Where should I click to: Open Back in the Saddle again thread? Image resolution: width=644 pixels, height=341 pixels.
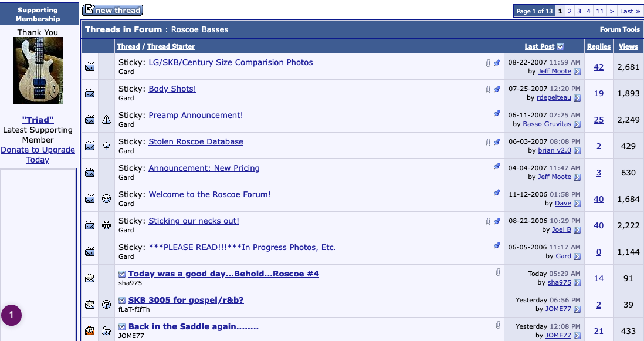[194, 326]
